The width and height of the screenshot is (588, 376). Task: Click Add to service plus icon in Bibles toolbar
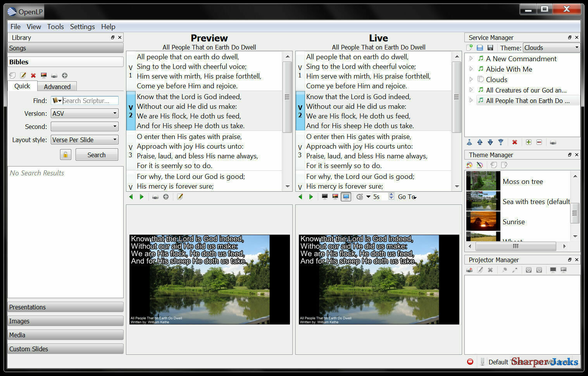[x=65, y=76]
